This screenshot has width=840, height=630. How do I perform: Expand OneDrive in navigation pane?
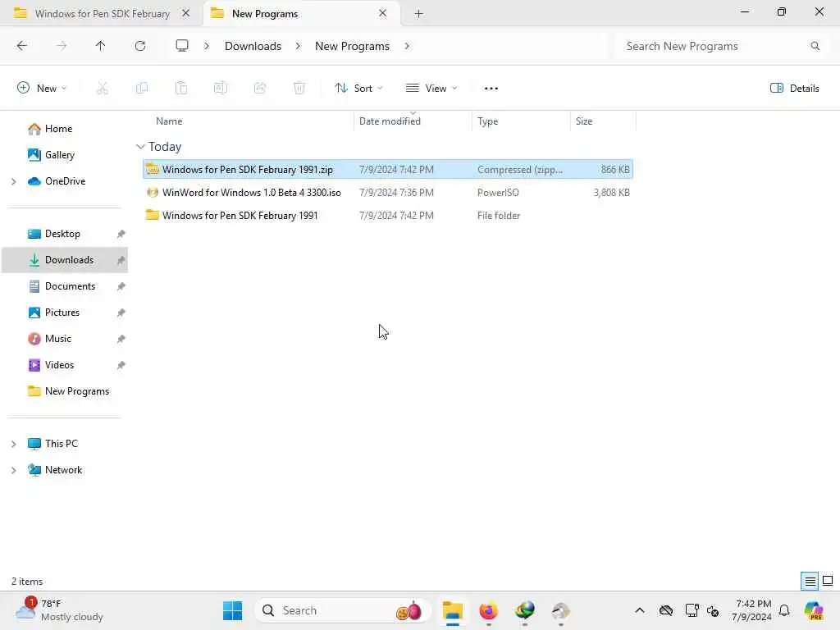point(14,181)
